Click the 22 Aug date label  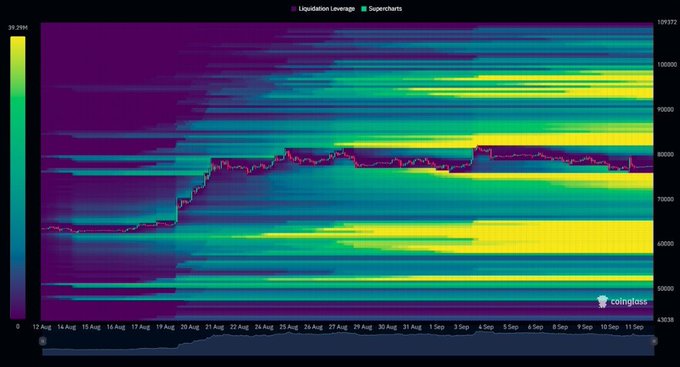239,327
